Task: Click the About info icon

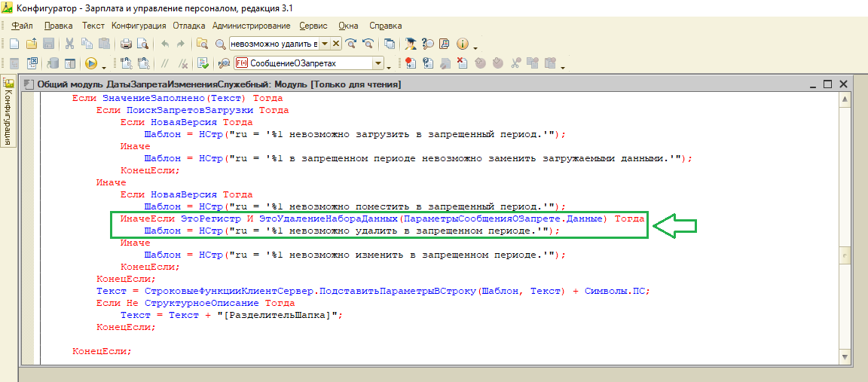Action: (462, 44)
